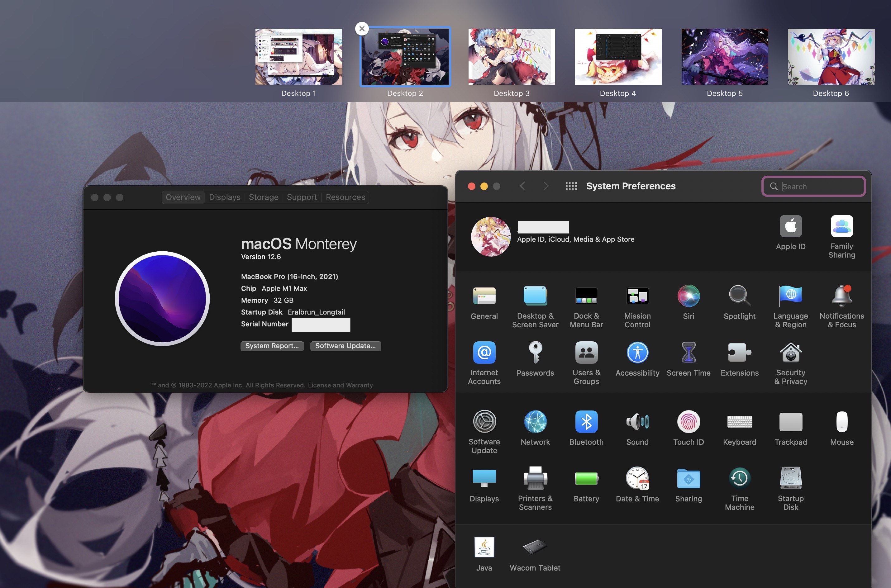This screenshot has height=588, width=891.
Task: Open the Mission Control preferences
Action: point(637,296)
